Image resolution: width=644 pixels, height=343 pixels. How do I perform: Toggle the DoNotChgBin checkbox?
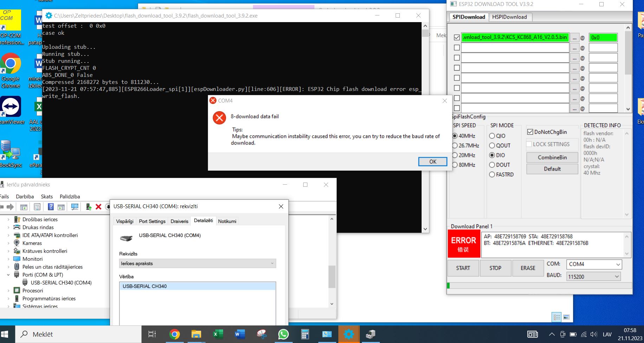click(530, 132)
